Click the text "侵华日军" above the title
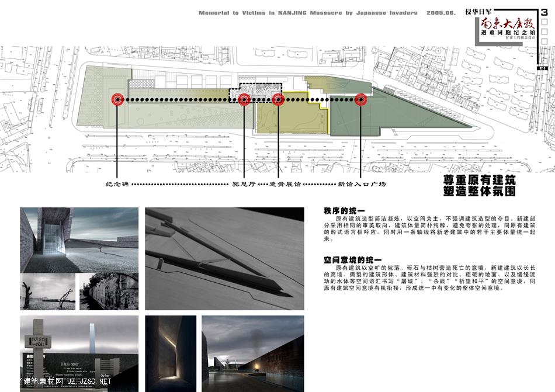Viewport: 555px width, 392px height. (478, 12)
